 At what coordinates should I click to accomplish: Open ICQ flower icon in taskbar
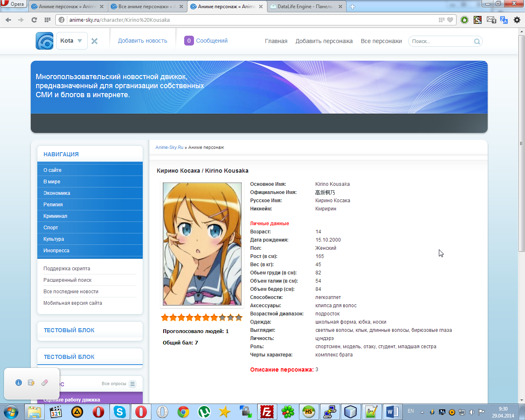click(x=288, y=411)
